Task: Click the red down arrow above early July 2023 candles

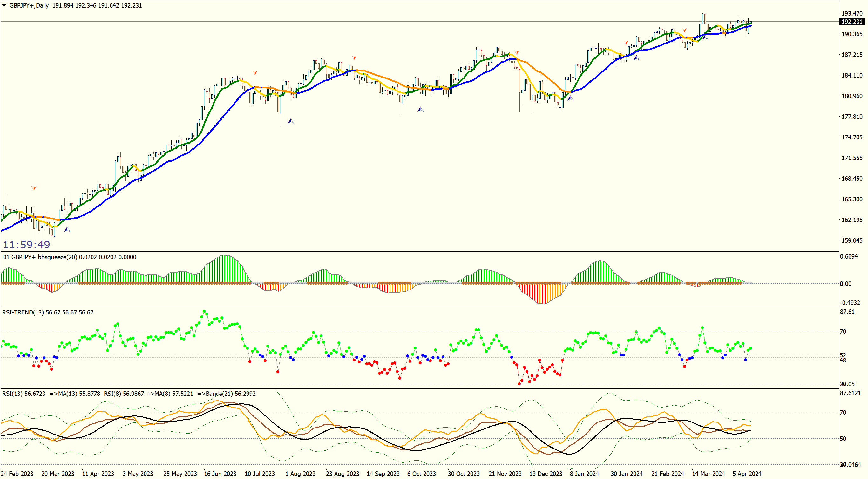Action: [255, 73]
